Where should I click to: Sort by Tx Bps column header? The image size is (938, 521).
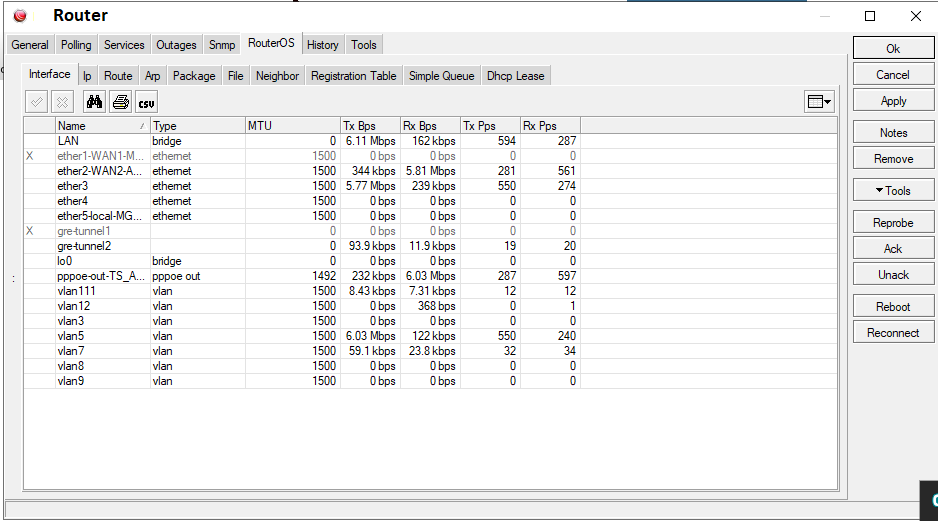pyautogui.click(x=370, y=126)
